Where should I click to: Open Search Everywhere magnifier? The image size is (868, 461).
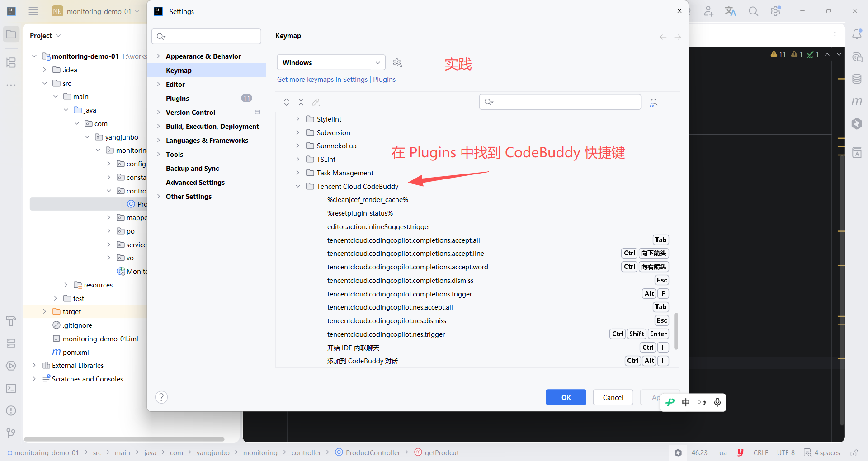point(753,11)
